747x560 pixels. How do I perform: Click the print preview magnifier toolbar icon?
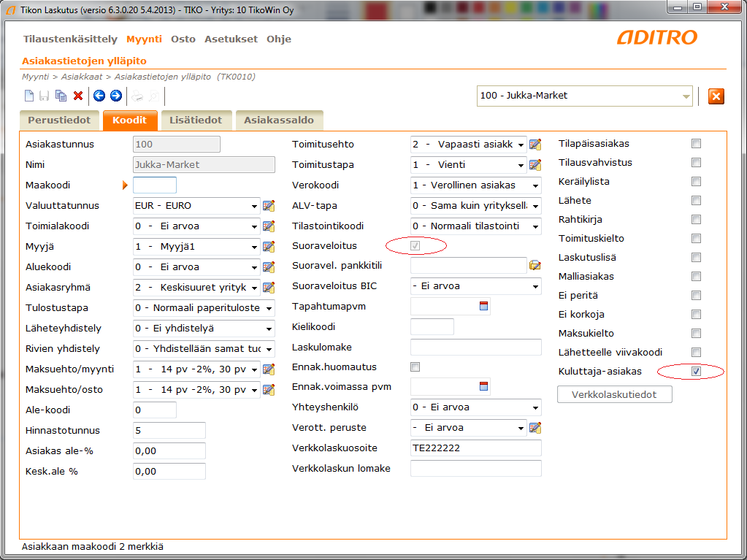(x=153, y=96)
